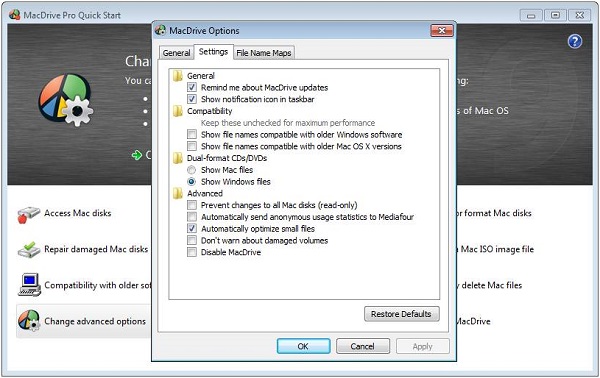
Task: Toggle Remind me about MacDrive updates checkbox
Action: click(192, 88)
